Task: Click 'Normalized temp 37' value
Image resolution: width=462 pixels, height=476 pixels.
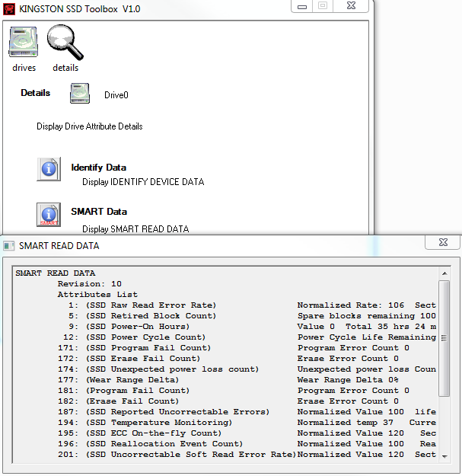Action: 346,422
